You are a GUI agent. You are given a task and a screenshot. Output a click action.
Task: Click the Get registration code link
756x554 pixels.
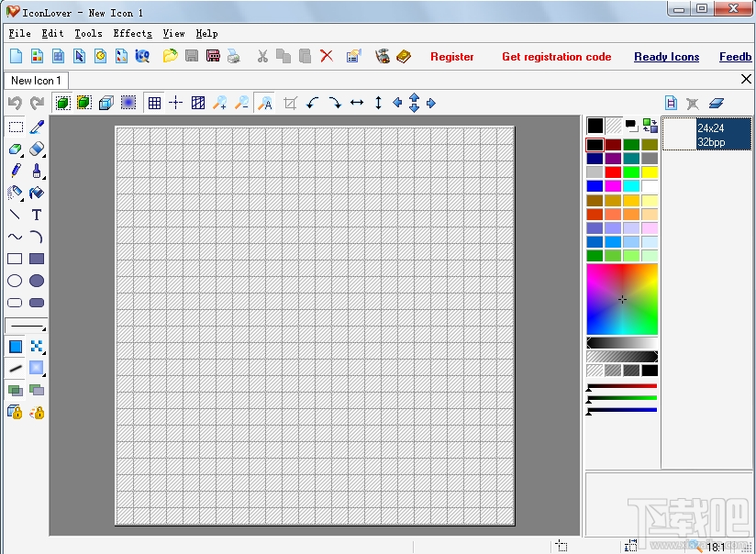(x=556, y=57)
